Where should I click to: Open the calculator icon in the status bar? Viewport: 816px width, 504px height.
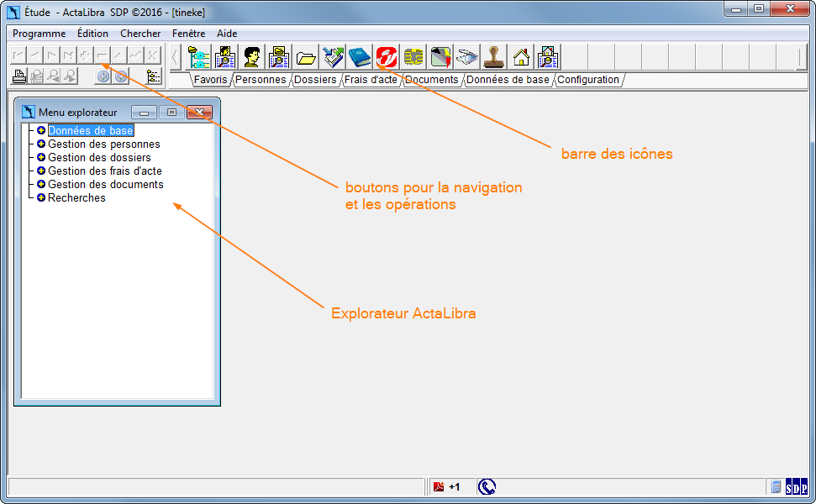(x=776, y=487)
